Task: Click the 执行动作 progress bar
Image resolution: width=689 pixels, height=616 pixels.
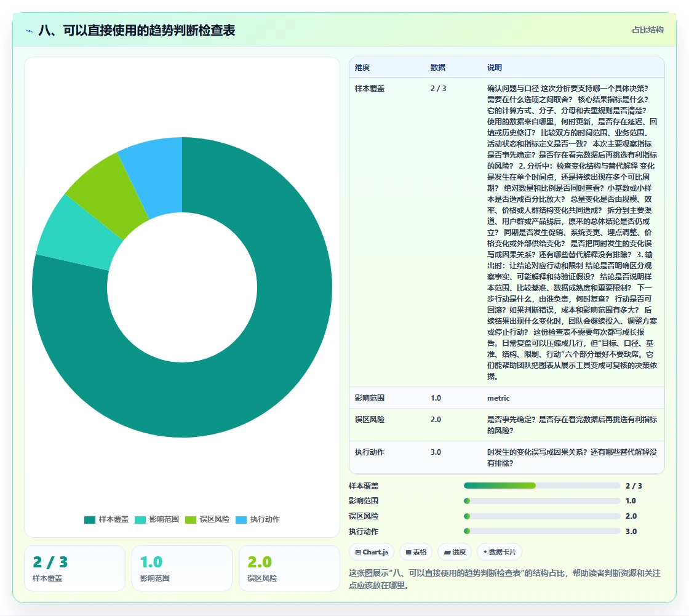Action: [542, 531]
